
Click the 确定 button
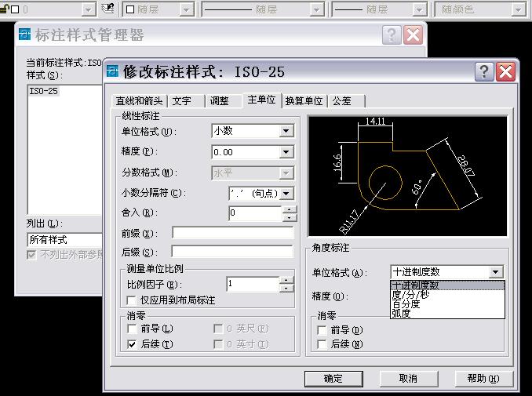[333, 379]
